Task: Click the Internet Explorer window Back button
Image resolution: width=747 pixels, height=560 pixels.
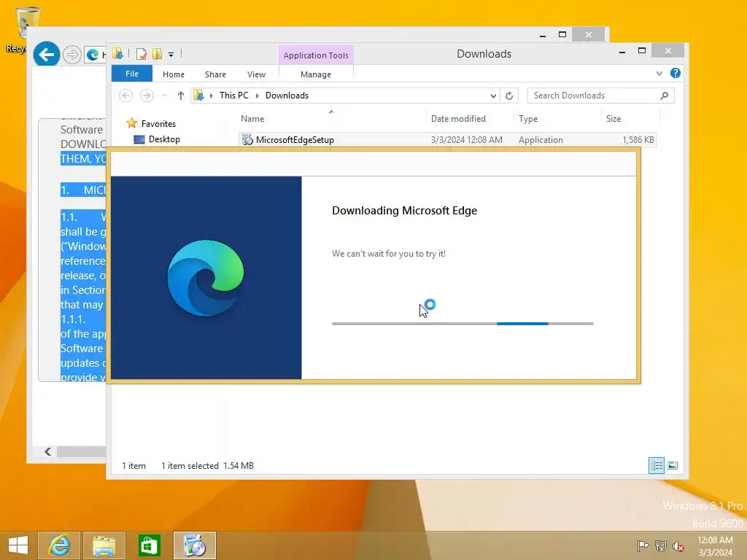Action: pyautogui.click(x=46, y=55)
